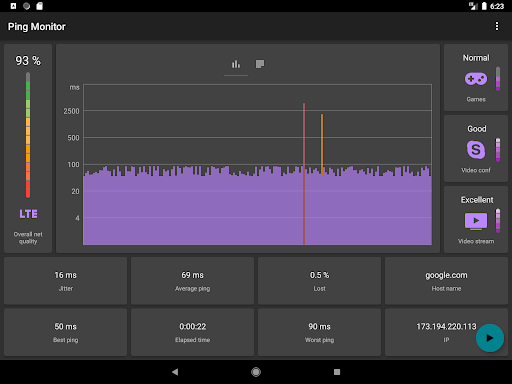Tap the 0.5 % Lost card

pos(319,281)
